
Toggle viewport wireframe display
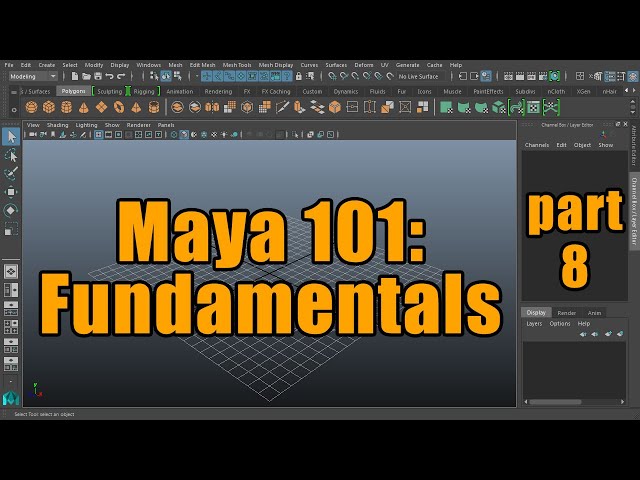pos(174,134)
